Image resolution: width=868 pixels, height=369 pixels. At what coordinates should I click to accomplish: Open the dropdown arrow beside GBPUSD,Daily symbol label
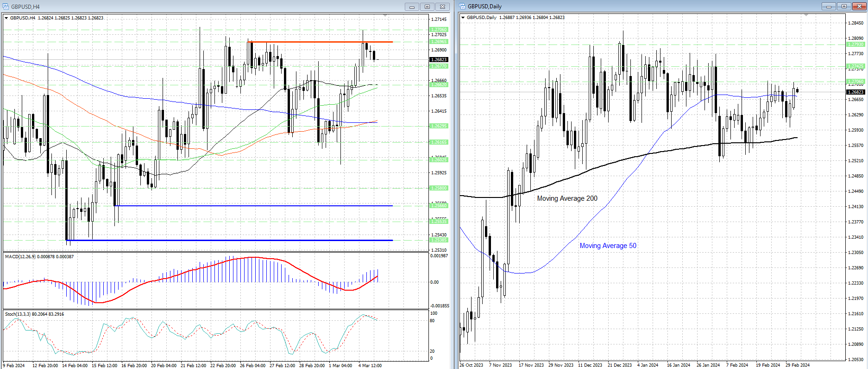click(463, 18)
